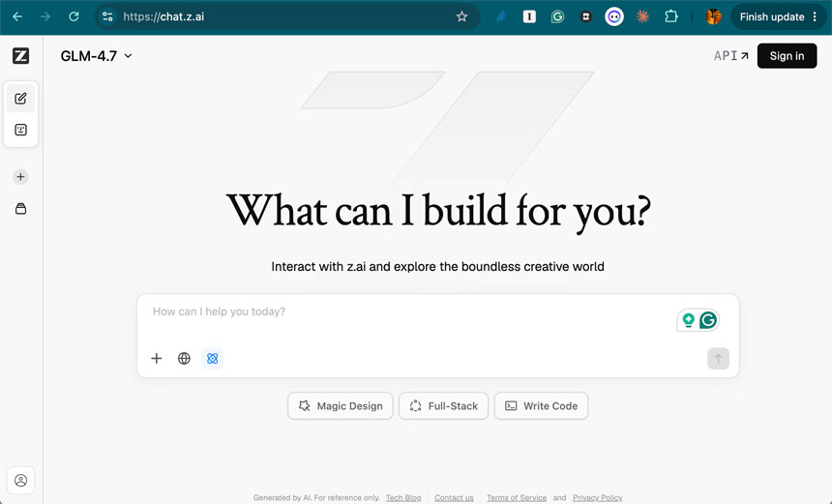The image size is (832, 504).
Task: Open the browser three-dot menu
Action: point(815,16)
